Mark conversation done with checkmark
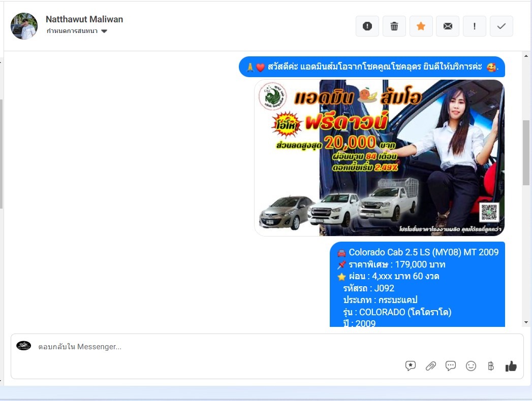The width and height of the screenshot is (532, 401). coord(501,26)
